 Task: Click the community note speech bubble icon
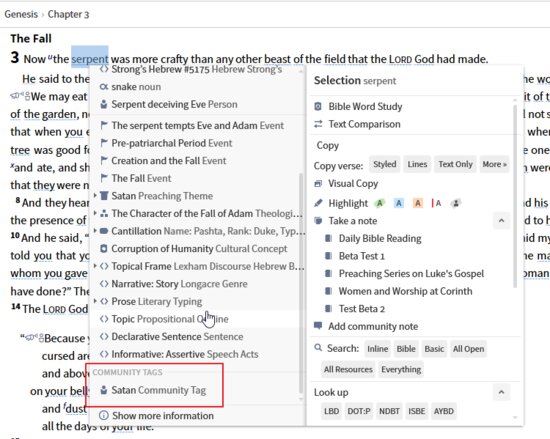point(318,326)
